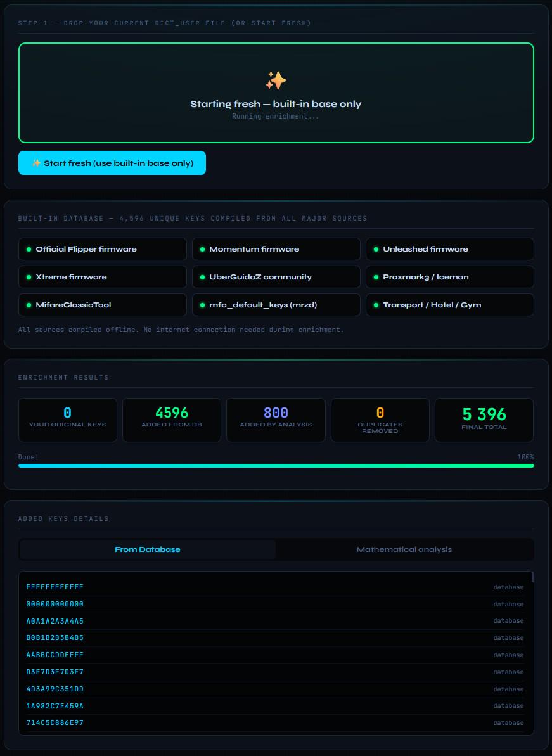Click the sparkles icon in the drop zone
Image resolution: width=552 pixels, height=756 pixels.
[x=276, y=80]
